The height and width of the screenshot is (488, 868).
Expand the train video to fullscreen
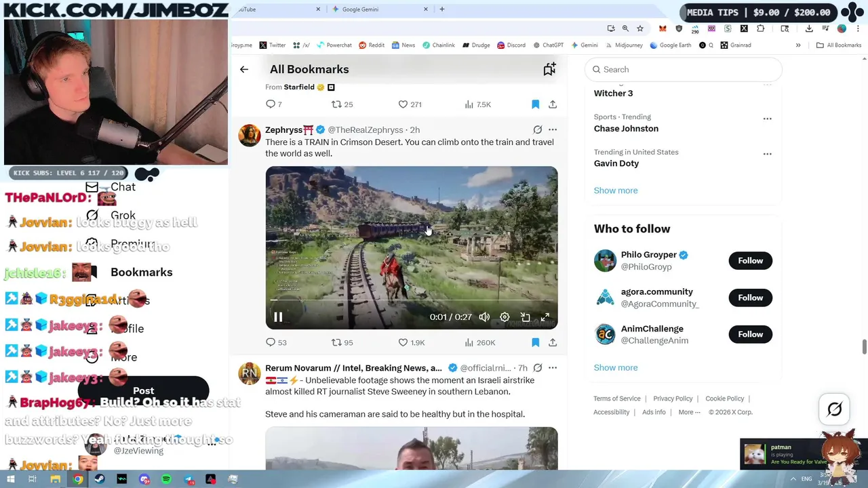pyautogui.click(x=545, y=317)
